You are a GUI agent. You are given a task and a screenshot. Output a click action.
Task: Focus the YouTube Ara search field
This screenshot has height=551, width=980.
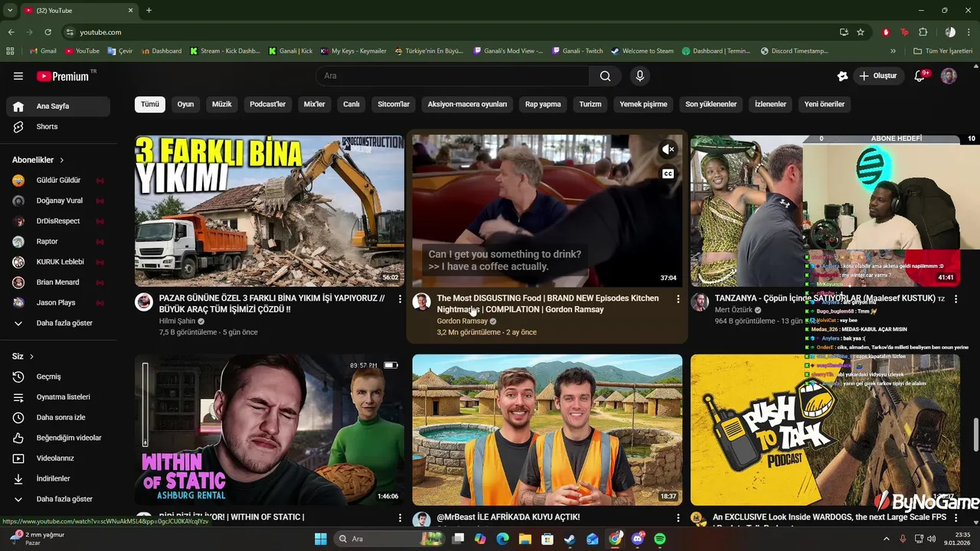(452, 76)
